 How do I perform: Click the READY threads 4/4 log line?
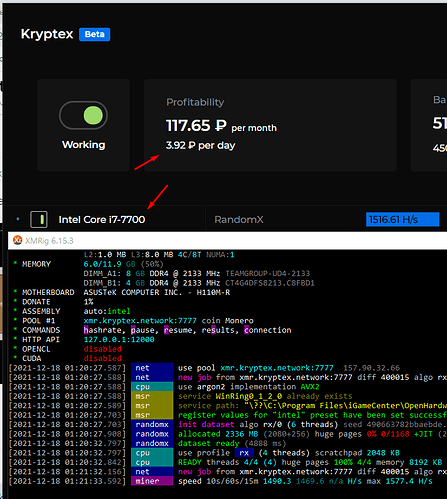[310, 462]
